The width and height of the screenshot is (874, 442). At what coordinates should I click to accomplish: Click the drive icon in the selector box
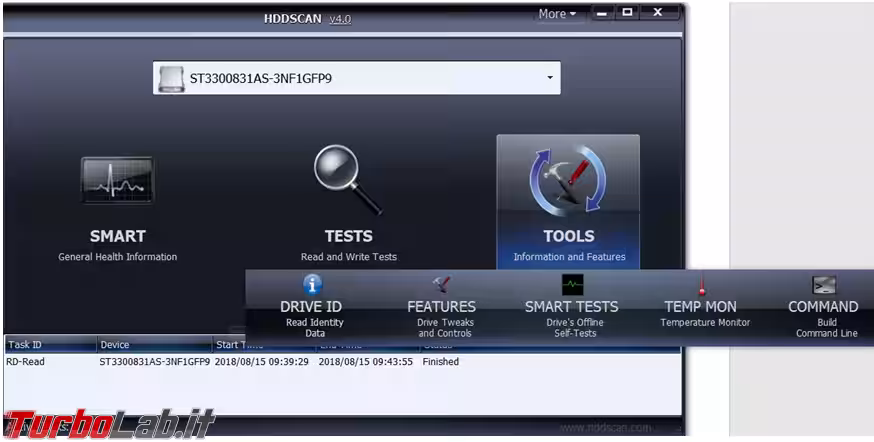pyautogui.click(x=173, y=78)
